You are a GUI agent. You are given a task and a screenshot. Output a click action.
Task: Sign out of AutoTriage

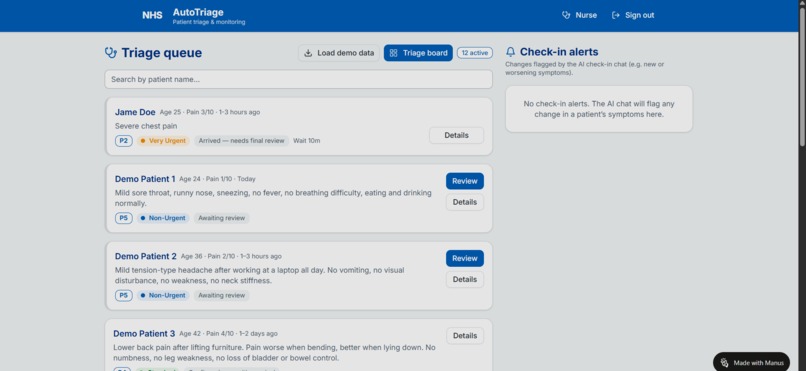(633, 15)
